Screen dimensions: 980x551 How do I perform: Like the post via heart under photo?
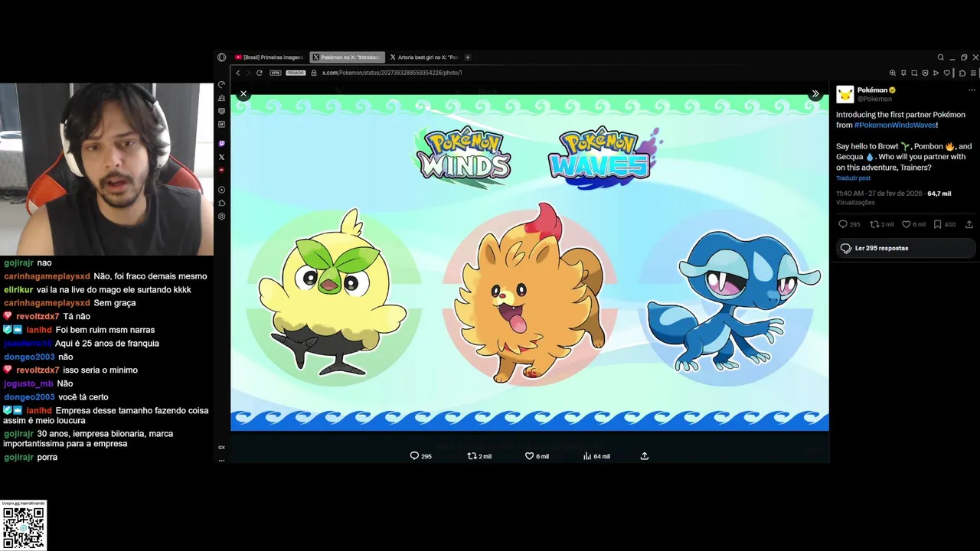click(529, 456)
